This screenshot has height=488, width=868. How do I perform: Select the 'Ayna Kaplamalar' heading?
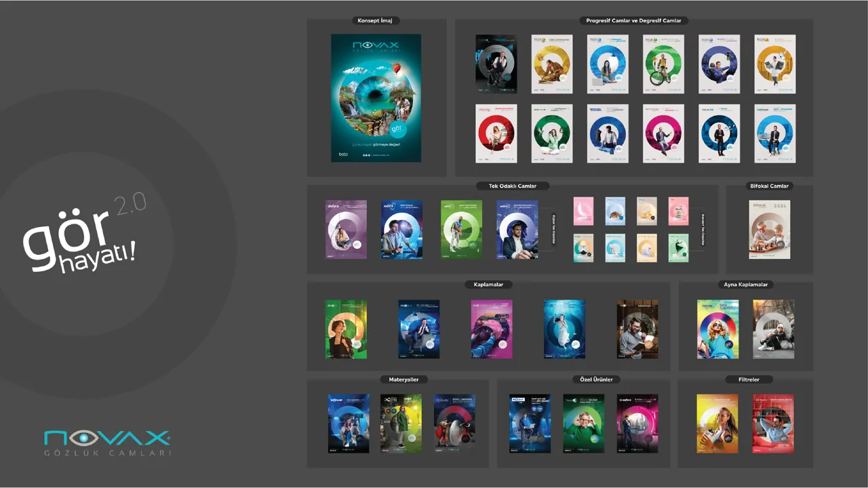pyautogui.click(x=745, y=285)
